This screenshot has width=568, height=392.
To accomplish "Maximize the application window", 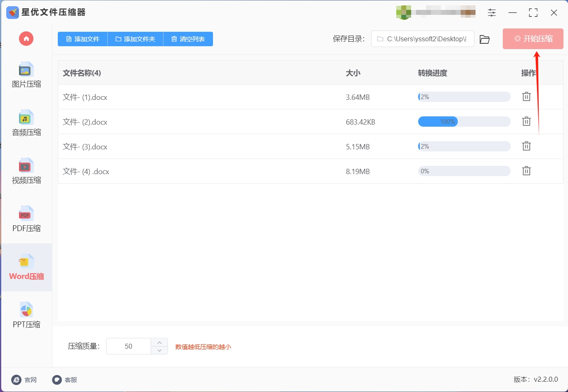I will point(533,13).
